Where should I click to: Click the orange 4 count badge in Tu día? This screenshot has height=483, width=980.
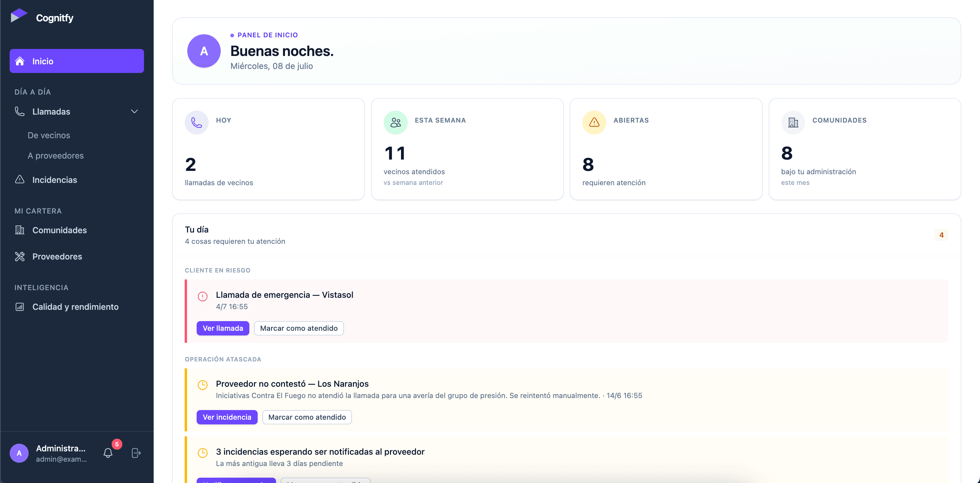click(x=941, y=235)
